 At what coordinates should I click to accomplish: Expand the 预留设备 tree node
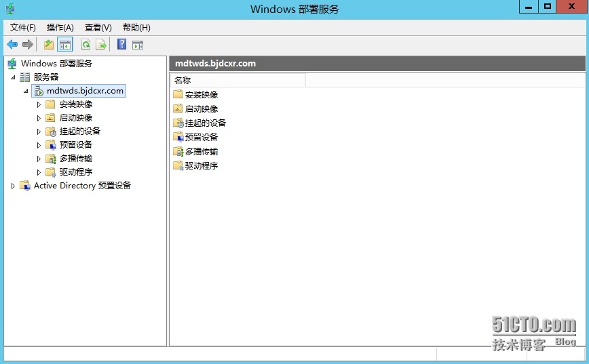[39, 145]
